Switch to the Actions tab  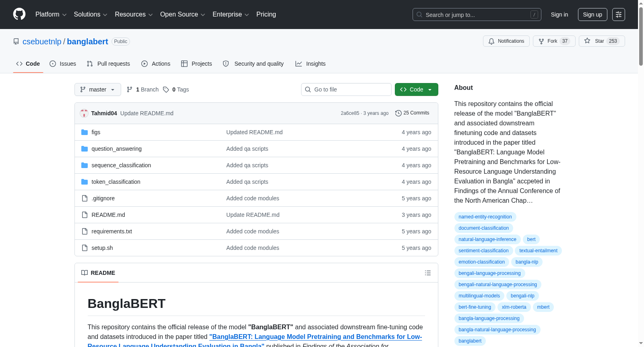pos(156,64)
